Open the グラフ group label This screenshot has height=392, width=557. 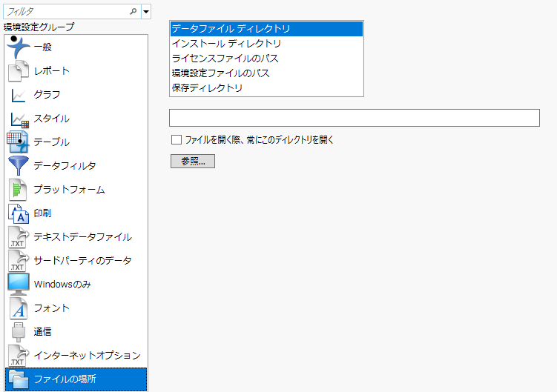click(x=47, y=94)
